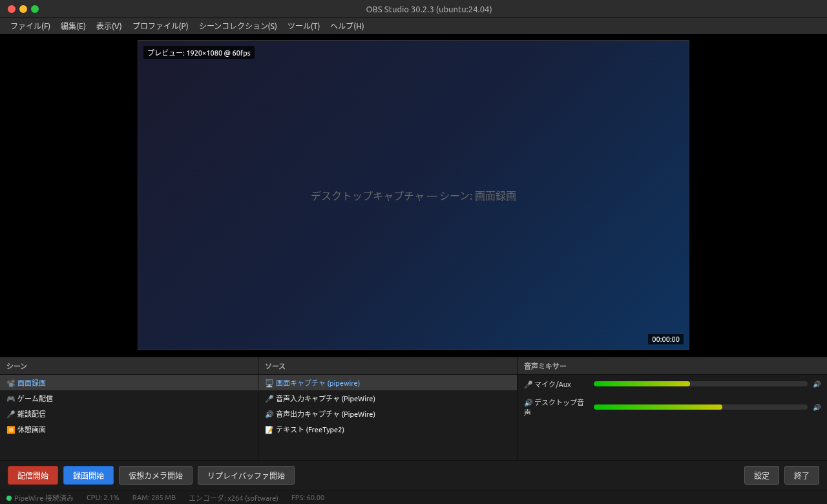Maximize the window with green button
827x504 pixels.
coord(35,9)
